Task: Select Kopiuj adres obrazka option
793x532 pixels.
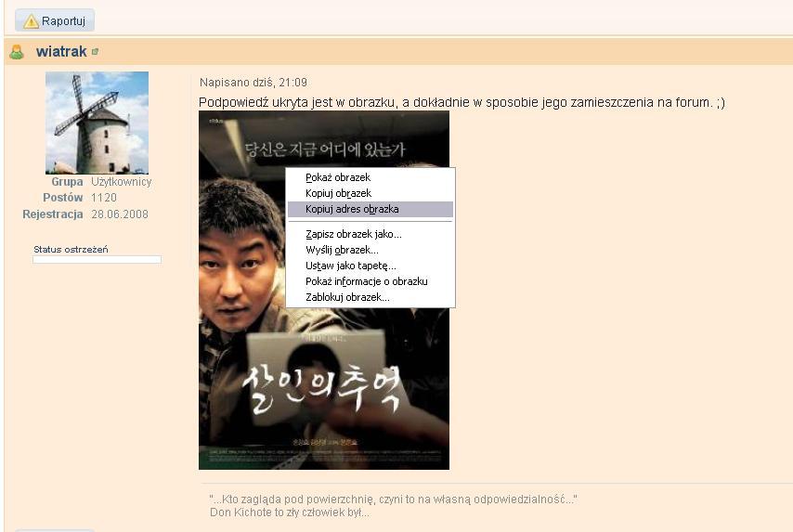Action: coord(370,209)
